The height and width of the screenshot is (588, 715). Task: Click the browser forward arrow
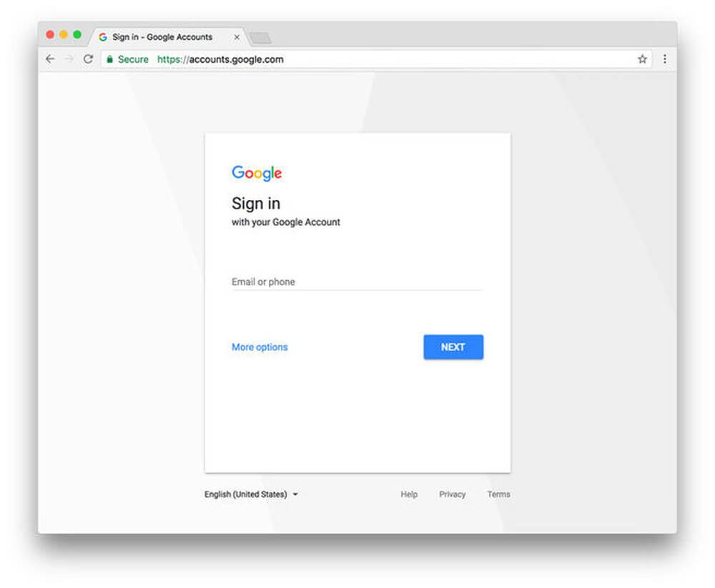click(x=69, y=59)
